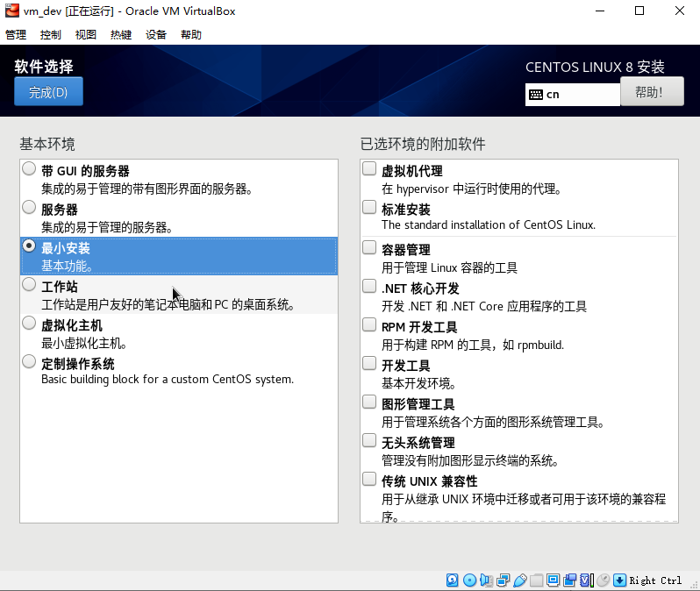Click description 在 hypervisor 中运行时使用的代理。

(x=471, y=189)
